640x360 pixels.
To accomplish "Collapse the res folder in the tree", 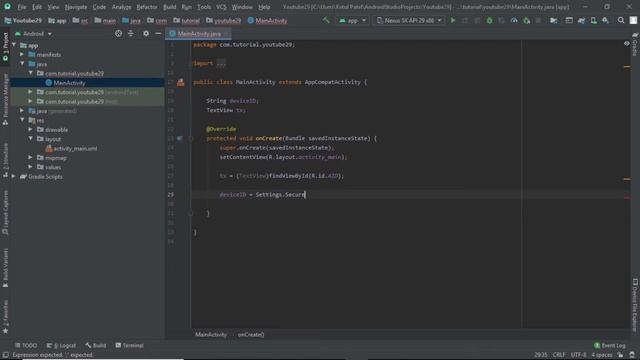I will tap(22, 120).
